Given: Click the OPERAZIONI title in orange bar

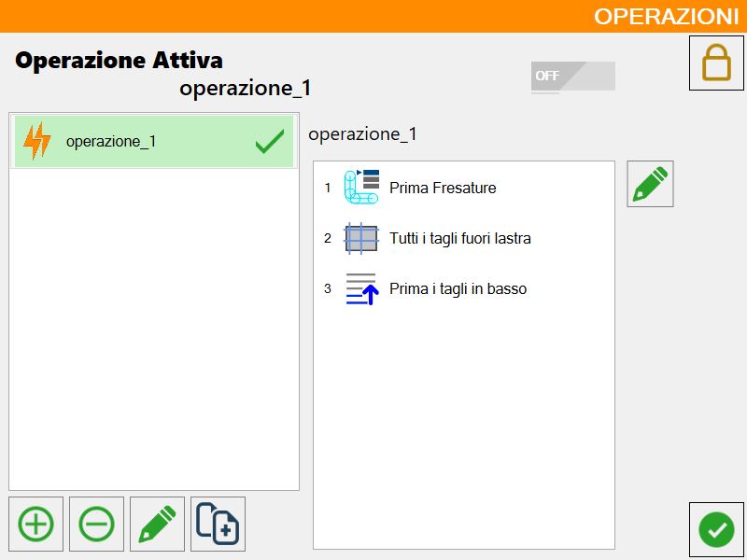Looking at the screenshot, I should [666, 17].
